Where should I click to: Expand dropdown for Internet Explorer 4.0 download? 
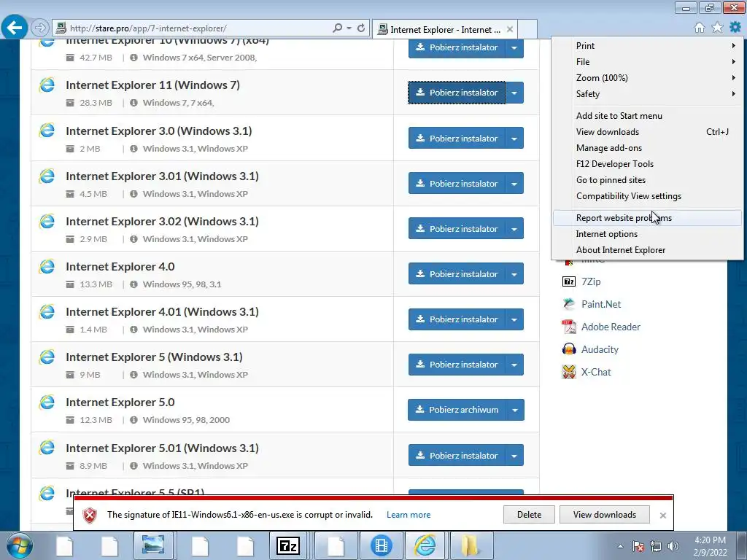514,274
